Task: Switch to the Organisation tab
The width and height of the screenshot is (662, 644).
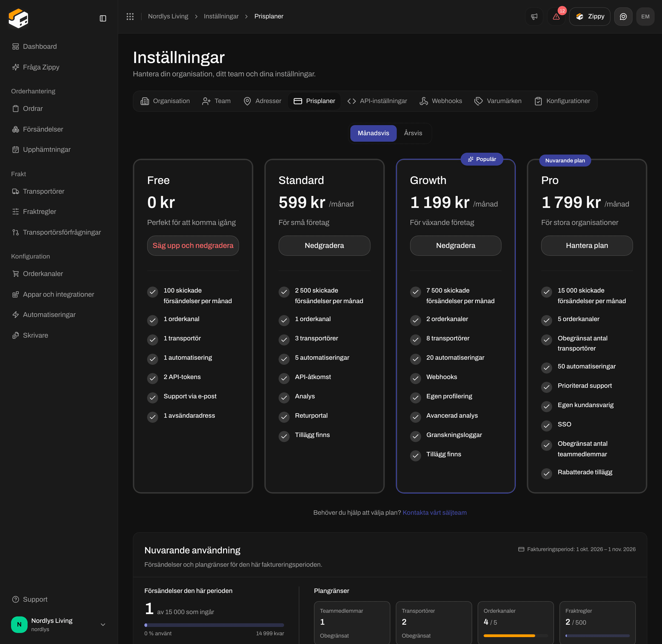Action: coord(165,101)
